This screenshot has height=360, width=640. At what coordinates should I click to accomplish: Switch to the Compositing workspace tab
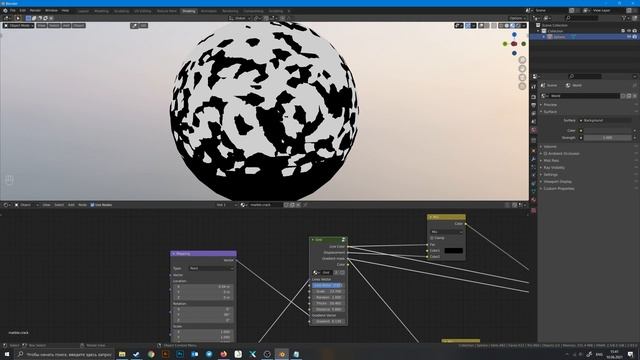[253, 11]
